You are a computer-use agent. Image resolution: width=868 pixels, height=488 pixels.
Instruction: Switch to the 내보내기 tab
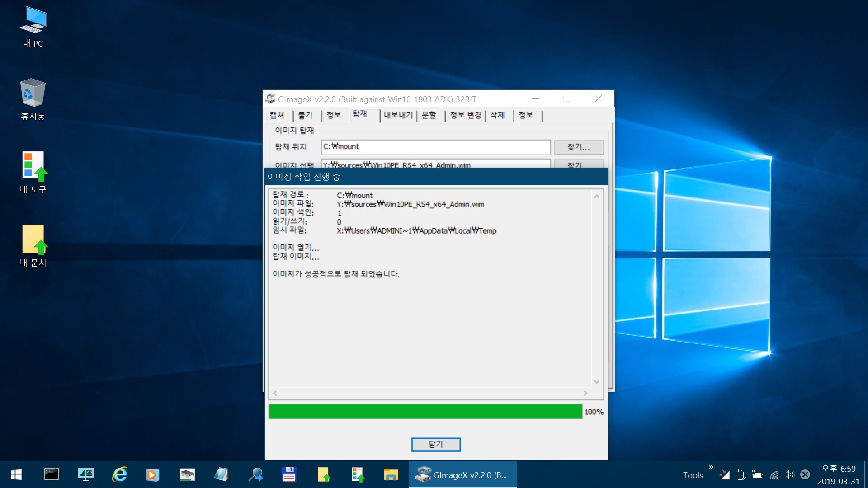(398, 115)
